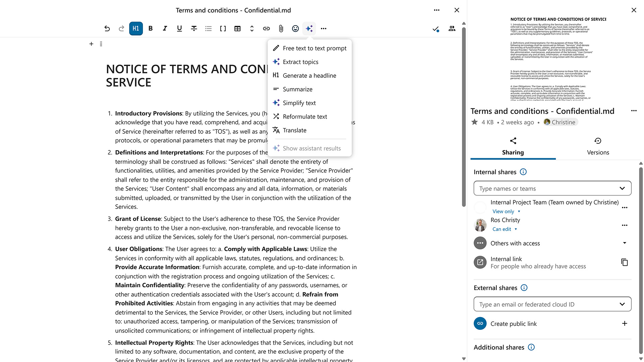
Task: Choose Translate in the assistant menu
Action: [x=294, y=130]
